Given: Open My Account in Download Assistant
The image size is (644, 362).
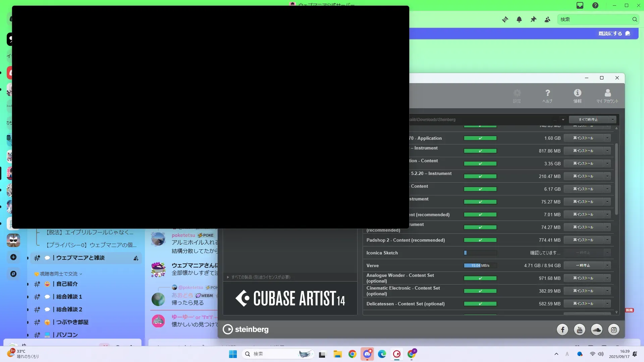Looking at the screenshot, I should [x=607, y=96].
